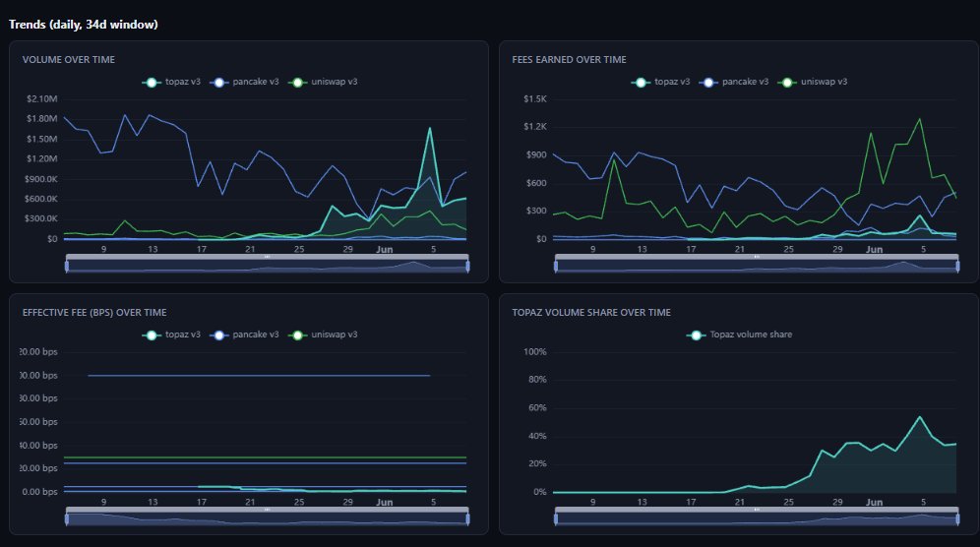Click the 'Jun' x-axis label in Volume Over Time chart
980x547 pixels.
385,250
